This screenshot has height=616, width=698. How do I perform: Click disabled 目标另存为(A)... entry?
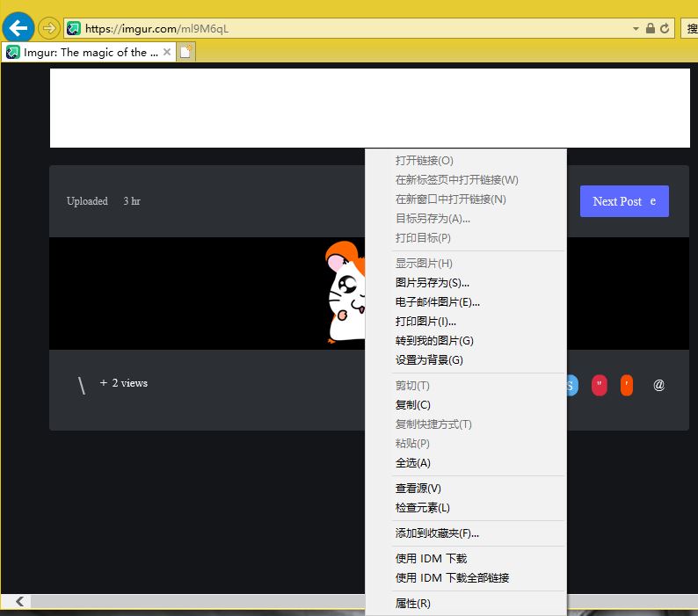(466, 219)
